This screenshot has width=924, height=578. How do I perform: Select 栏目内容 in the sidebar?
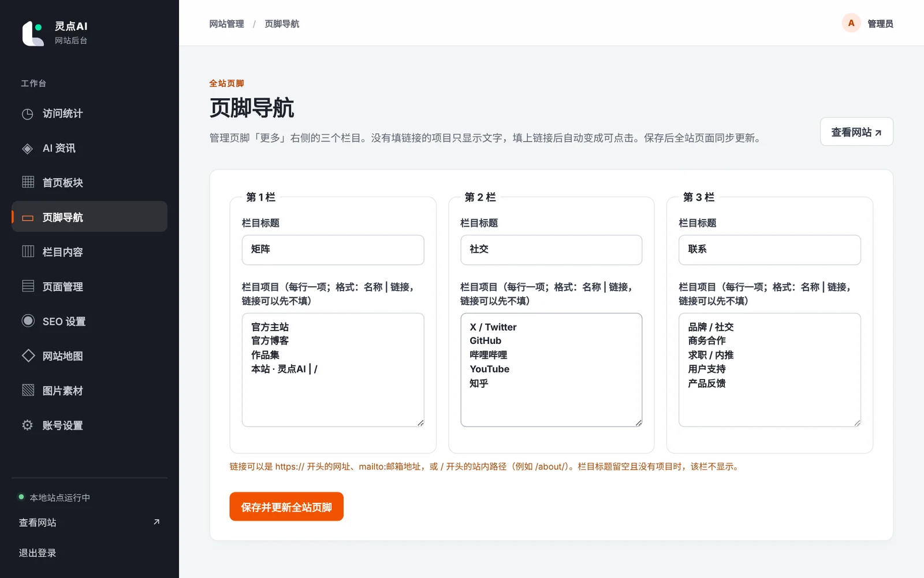(x=90, y=252)
